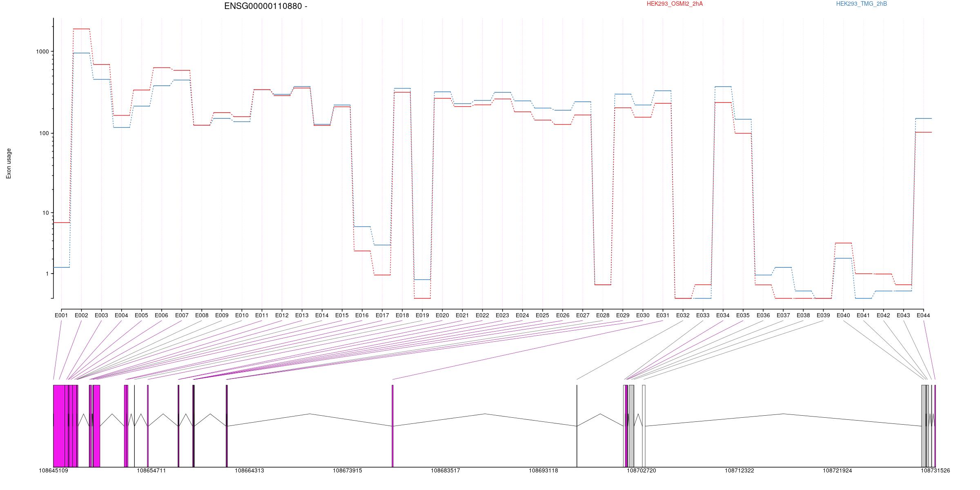Click genomic coordinate 108645109
This screenshot has height=490, width=980.
pyautogui.click(x=53, y=470)
